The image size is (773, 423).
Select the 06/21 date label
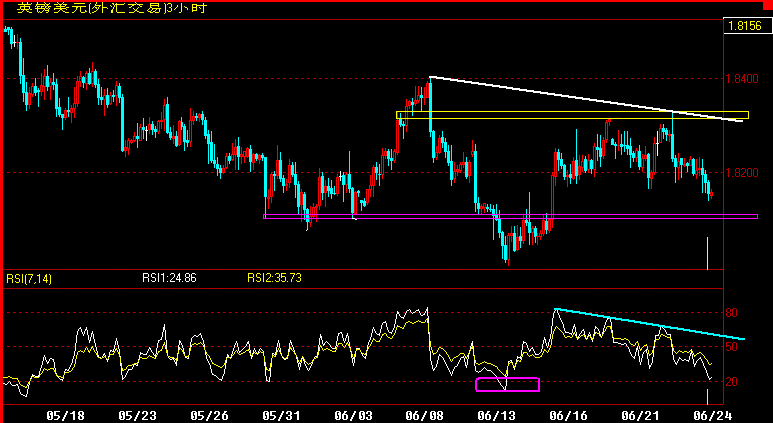pos(638,416)
